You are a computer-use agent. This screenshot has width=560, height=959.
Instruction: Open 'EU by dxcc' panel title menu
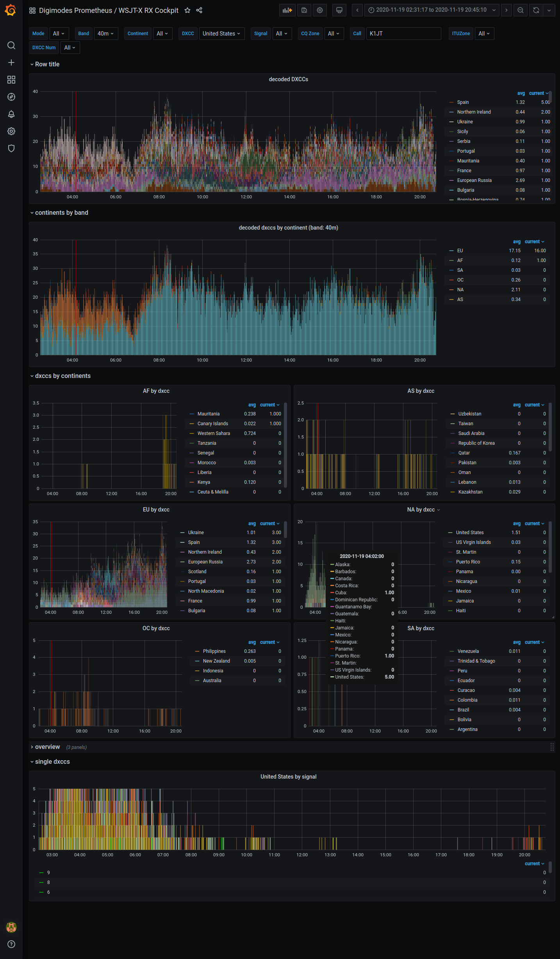click(156, 510)
